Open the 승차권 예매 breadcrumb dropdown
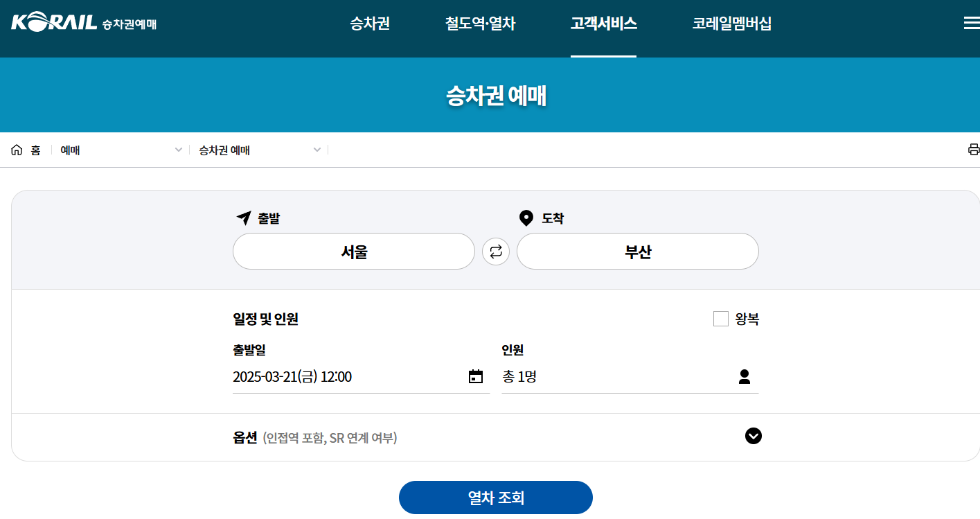 coord(259,150)
